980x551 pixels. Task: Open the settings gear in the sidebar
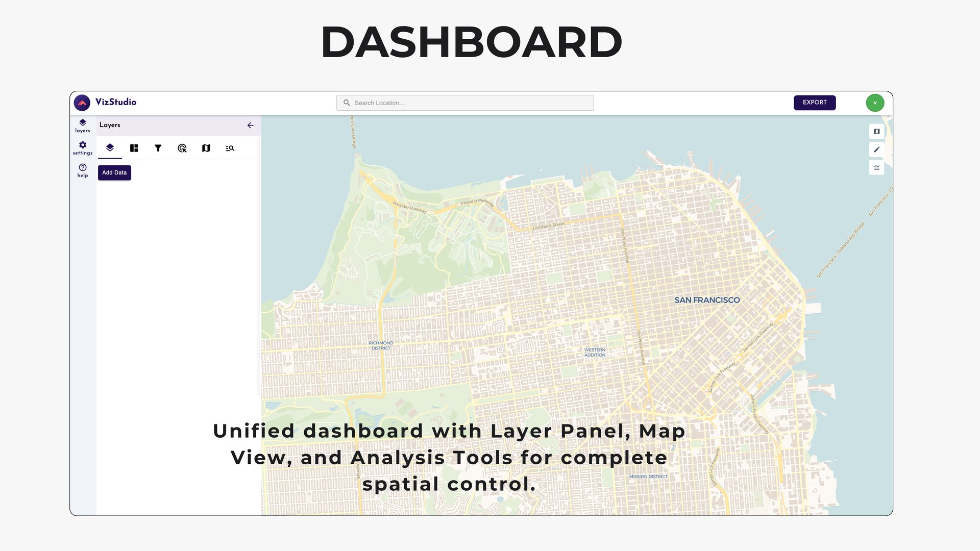(x=82, y=148)
